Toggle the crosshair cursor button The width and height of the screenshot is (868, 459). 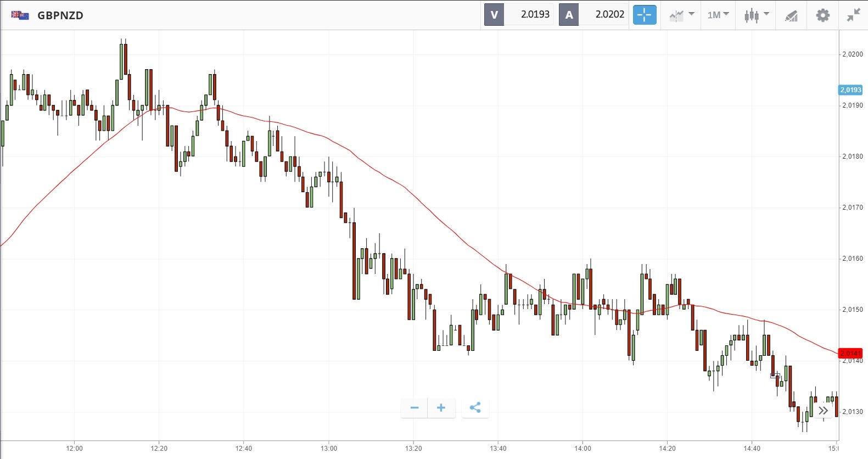pos(645,15)
